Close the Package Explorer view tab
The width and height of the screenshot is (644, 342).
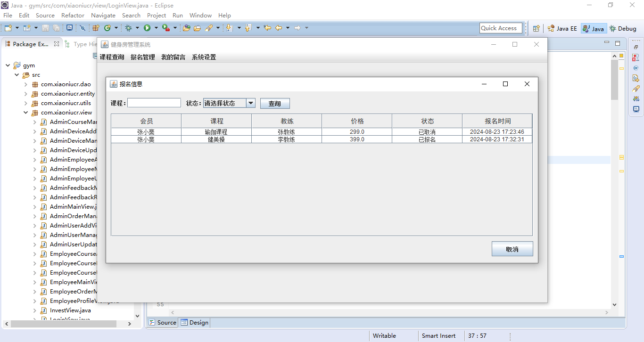click(x=57, y=44)
